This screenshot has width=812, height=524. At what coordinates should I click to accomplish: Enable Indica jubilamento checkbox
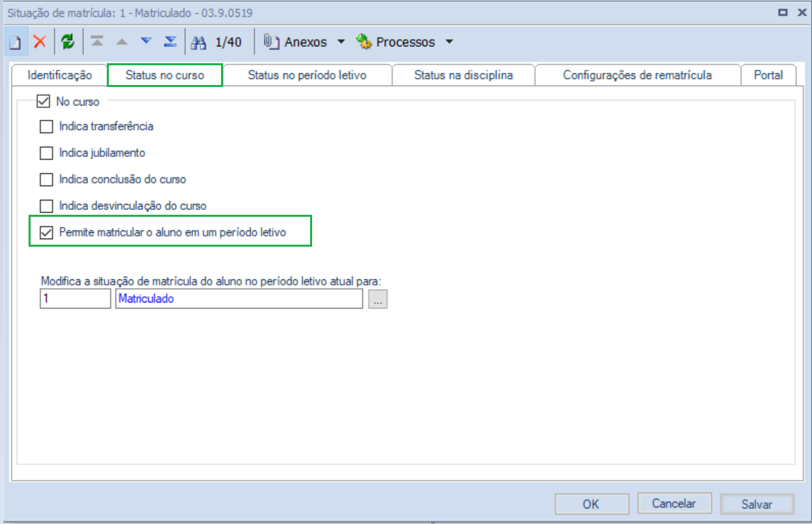coord(47,153)
